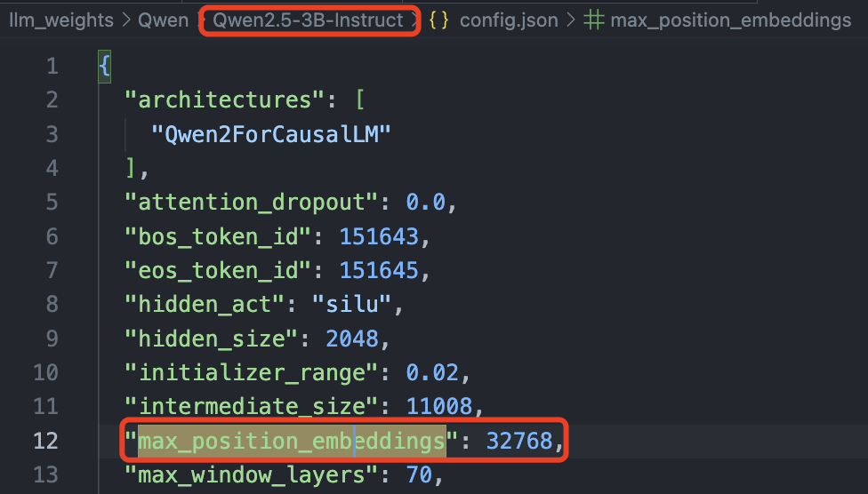Click the JSON braces file icon
This screenshot has width=868, height=494.
pos(439,20)
